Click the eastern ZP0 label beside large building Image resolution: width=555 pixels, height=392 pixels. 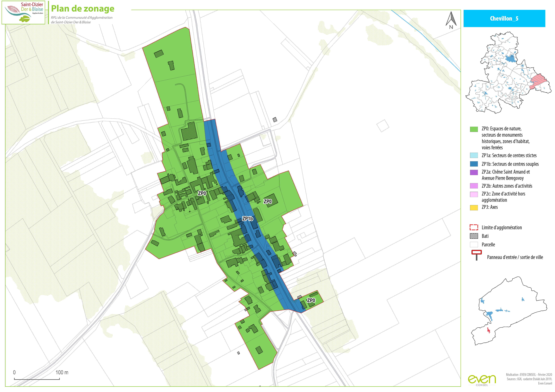[268, 202]
